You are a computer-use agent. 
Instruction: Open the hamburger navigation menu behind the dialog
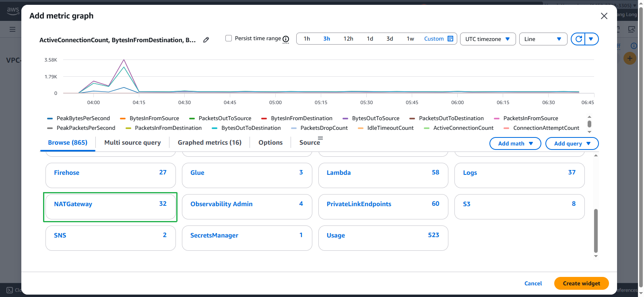tap(12, 29)
